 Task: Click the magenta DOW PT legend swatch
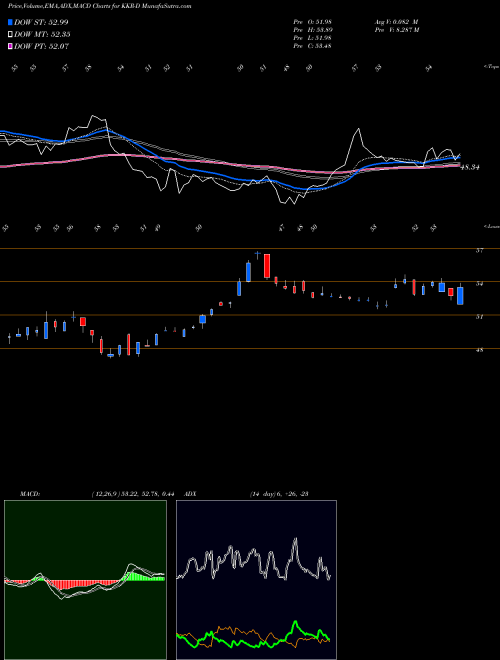point(10,46)
